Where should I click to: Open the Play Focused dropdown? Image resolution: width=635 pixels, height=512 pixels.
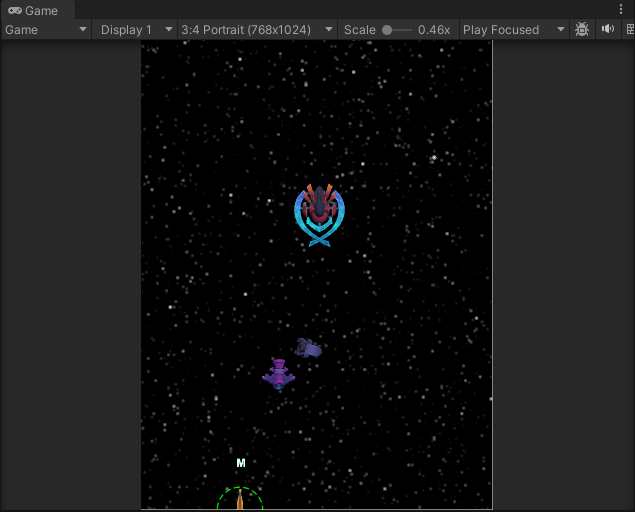tap(514, 30)
